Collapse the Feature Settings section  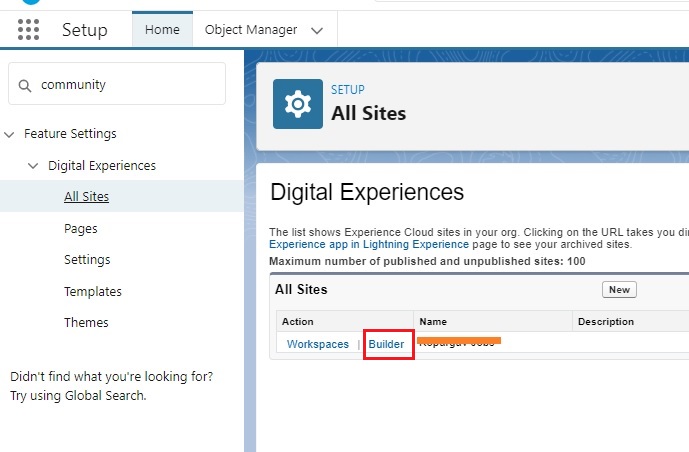click(9, 134)
